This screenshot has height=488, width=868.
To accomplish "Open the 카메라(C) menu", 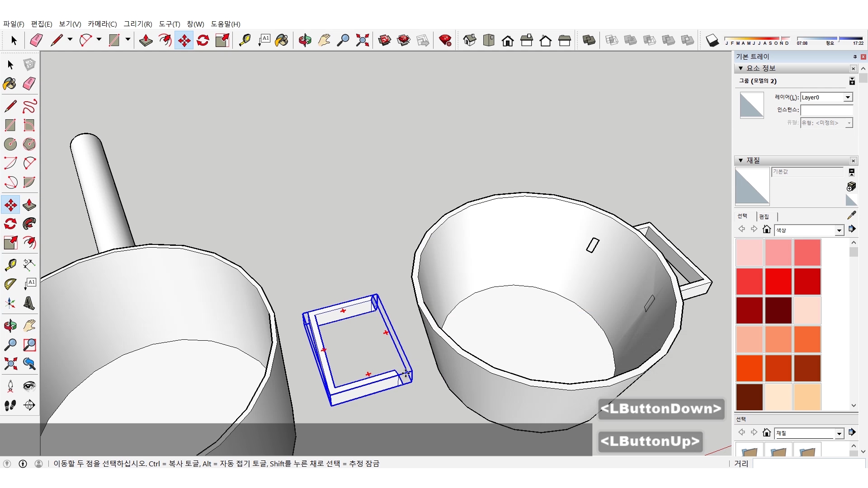I will [x=102, y=24].
